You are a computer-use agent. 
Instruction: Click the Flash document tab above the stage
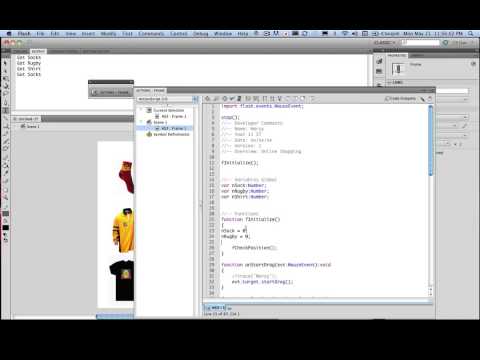[27, 119]
